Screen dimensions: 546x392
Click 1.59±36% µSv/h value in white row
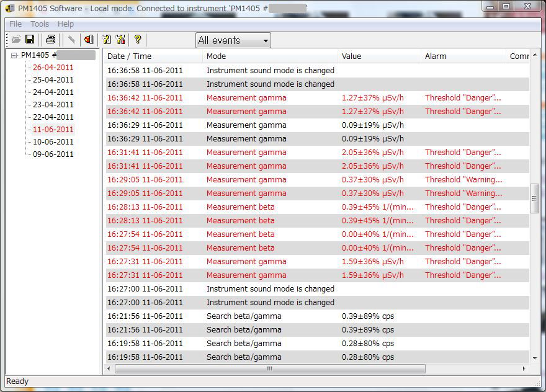[x=373, y=262]
